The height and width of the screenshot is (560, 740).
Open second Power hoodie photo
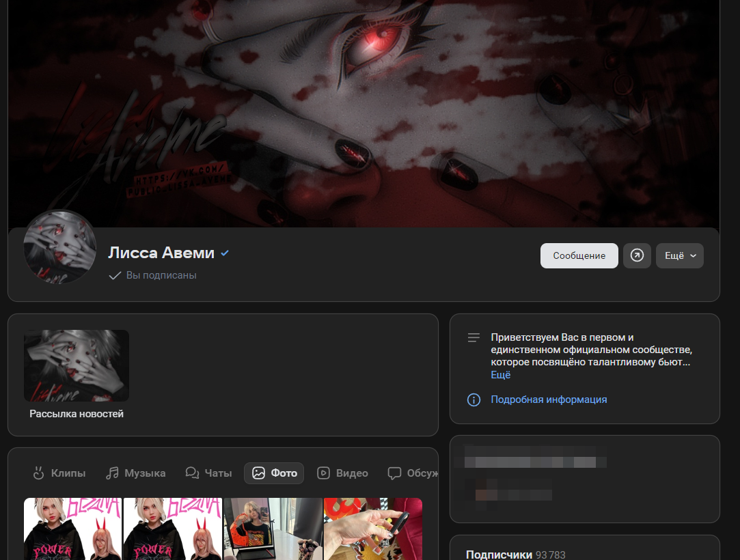173,529
